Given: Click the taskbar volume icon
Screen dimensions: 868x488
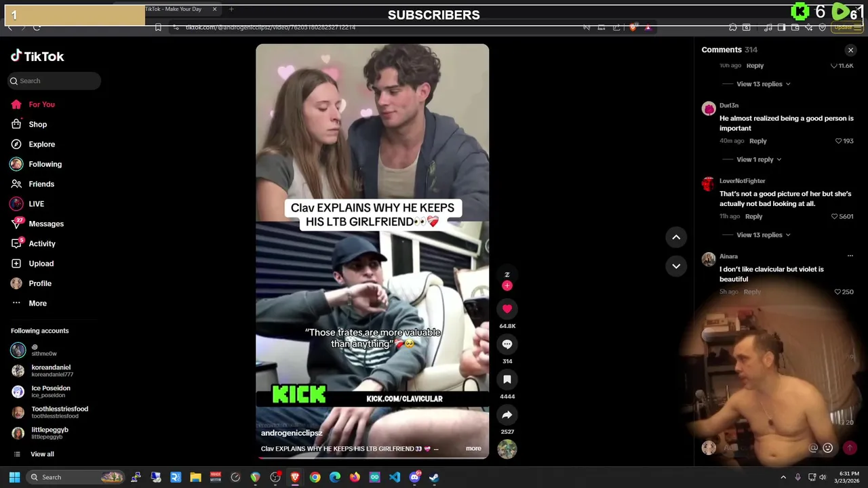Looking at the screenshot, I should (x=823, y=477).
